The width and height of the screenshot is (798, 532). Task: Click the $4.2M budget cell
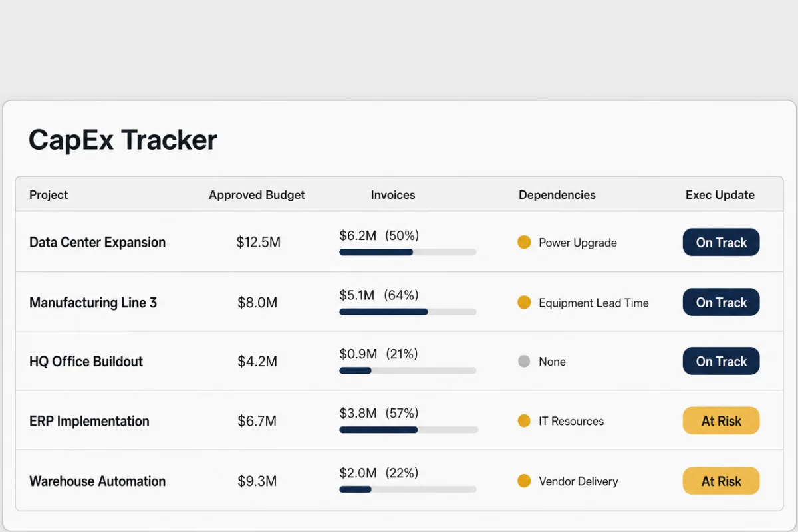(257, 362)
